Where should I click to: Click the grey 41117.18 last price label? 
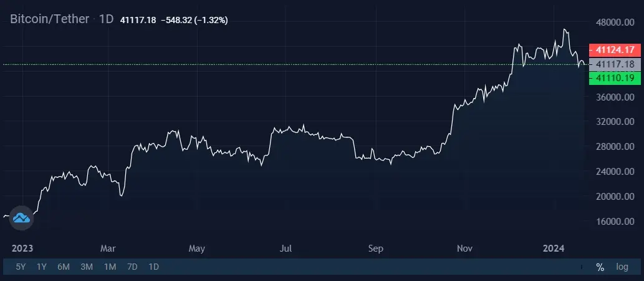coord(615,64)
